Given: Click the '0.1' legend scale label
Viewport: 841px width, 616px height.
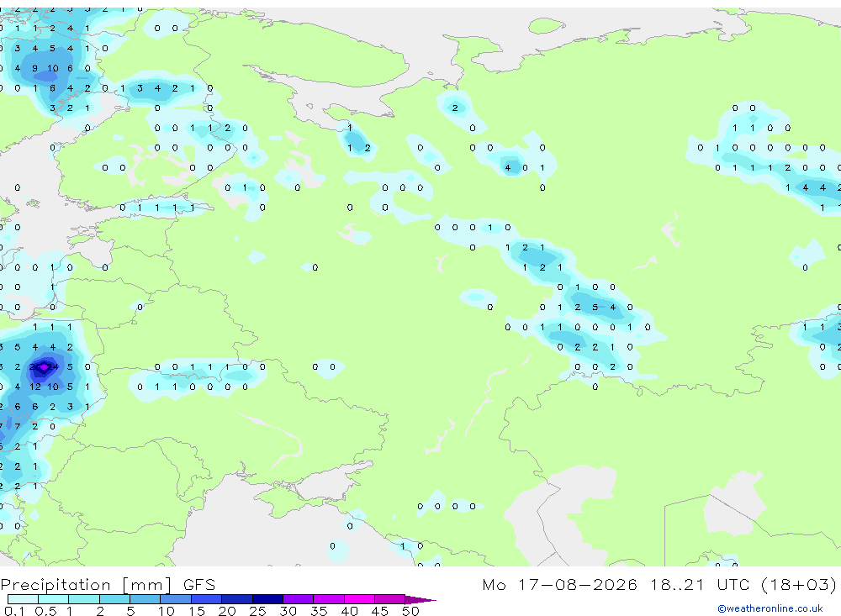Looking at the screenshot, I should [14, 611].
